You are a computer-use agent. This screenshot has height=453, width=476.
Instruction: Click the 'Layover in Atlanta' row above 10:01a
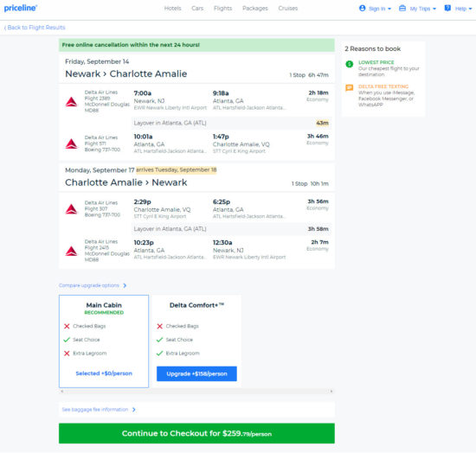click(x=231, y=123)
